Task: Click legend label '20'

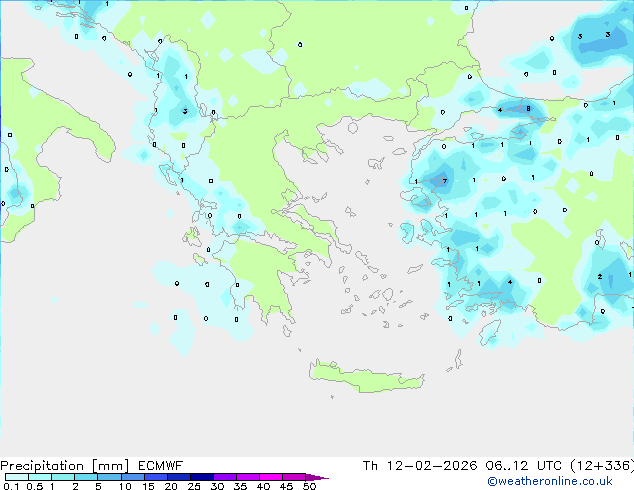Action: coord(171,486)
